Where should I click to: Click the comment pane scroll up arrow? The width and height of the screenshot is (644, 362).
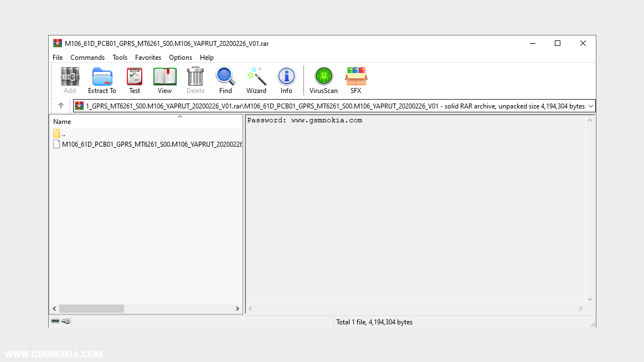pos(590,120)
